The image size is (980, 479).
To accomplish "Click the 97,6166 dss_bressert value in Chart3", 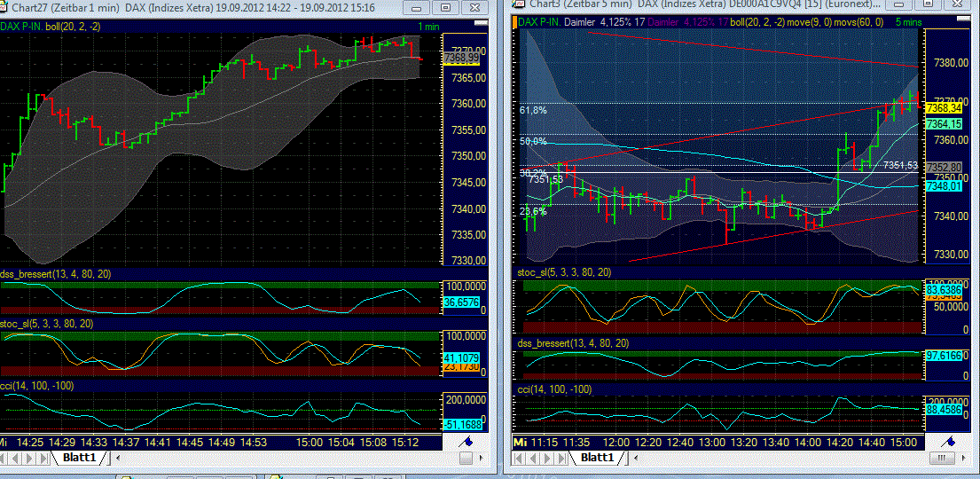I will click(944, 355).
